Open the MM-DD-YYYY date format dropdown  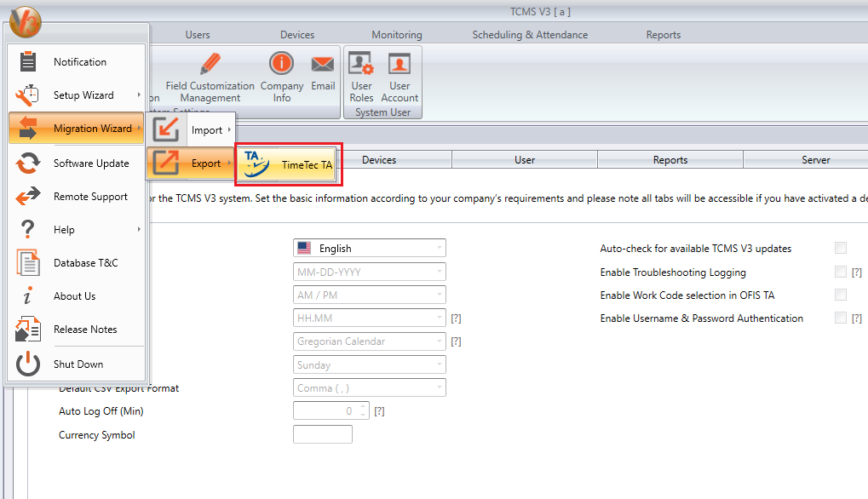pyautogui.click(x=369, y=272)
